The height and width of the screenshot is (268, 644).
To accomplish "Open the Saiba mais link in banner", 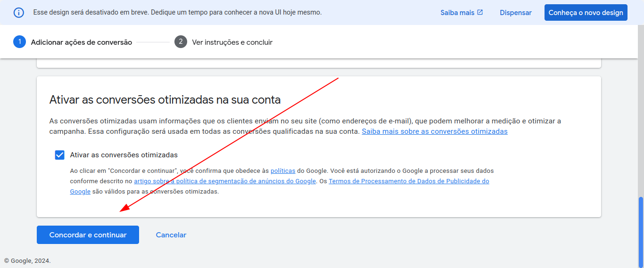I will click(457, 13).
